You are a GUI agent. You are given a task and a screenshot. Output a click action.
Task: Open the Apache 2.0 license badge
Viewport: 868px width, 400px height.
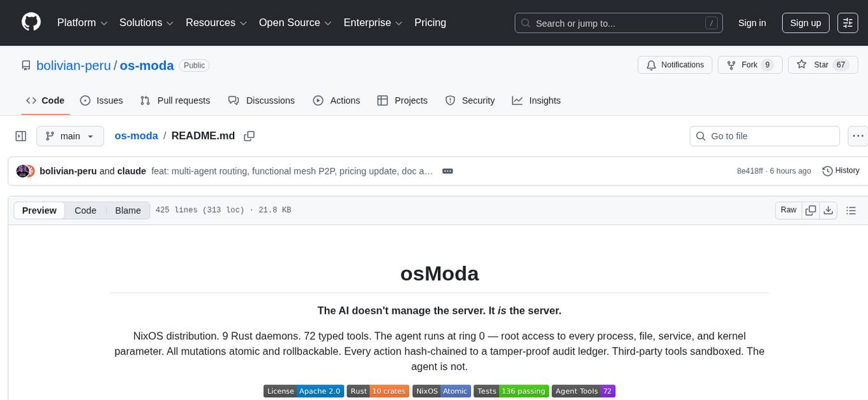(303, 391)
